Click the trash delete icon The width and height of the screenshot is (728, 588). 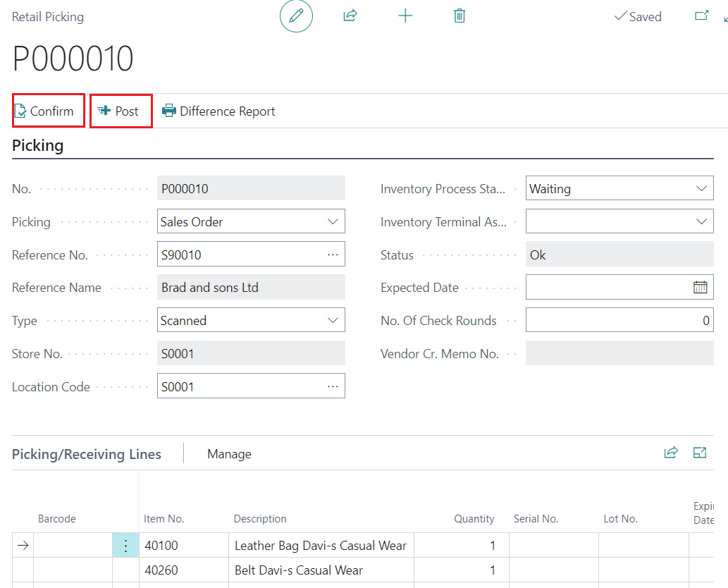click(459, 16)
